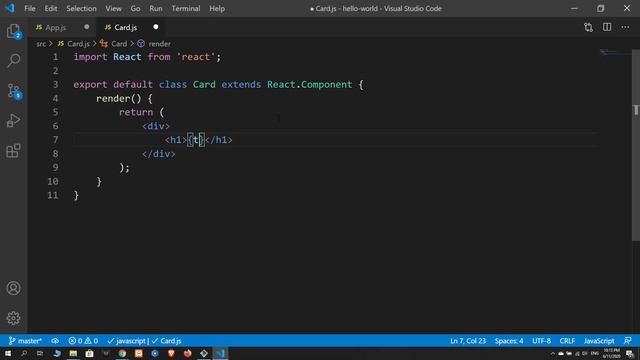Viewport: 640px width, 360px height.
Task: Open the Run menu
Action: pos(156,8)
